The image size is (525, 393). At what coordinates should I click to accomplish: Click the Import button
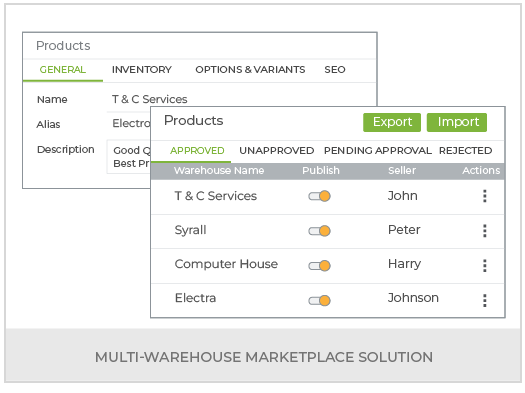point(457,122)
